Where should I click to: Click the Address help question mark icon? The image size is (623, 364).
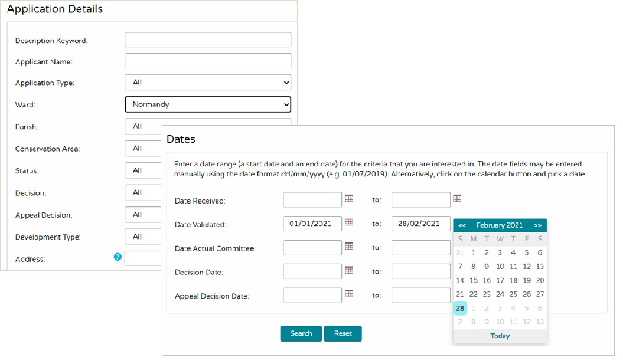[x=118, y=257]
